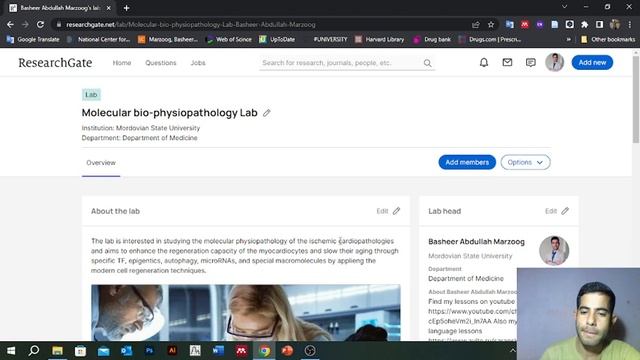Click Mordovian State University under lab head
Image resolution: width=640 pixels, height=360 pixels.
[x=470, y=256]
